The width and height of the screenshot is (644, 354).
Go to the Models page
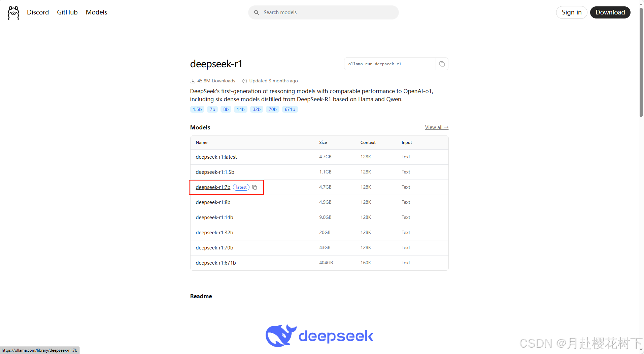click(x=97, y=12)
